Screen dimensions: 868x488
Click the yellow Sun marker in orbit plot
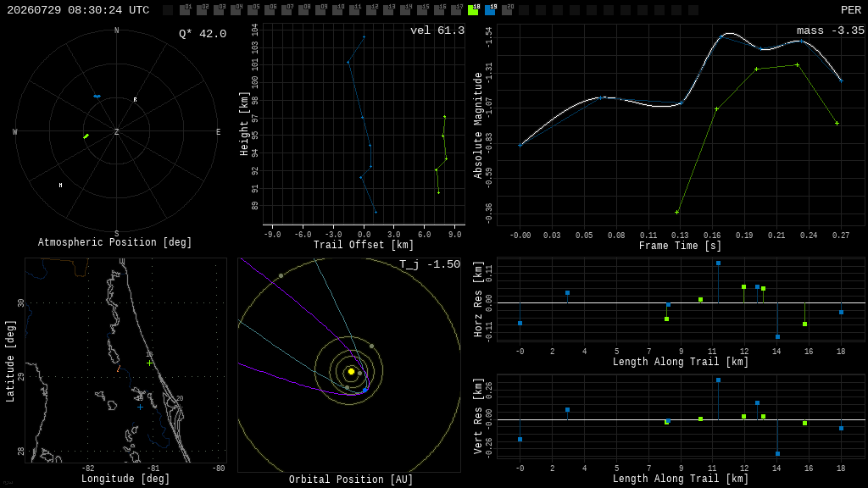351,372
